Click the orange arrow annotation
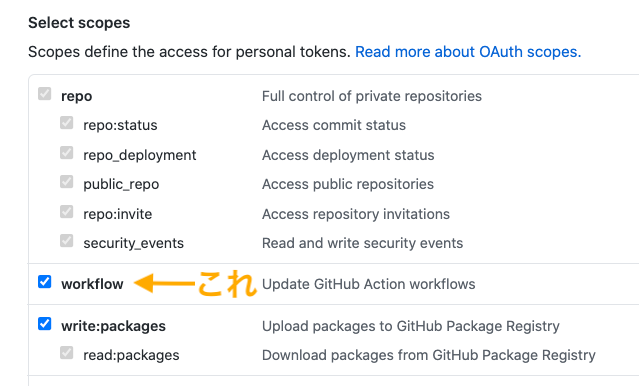639x386 pixels. click(x=165, y=283)
